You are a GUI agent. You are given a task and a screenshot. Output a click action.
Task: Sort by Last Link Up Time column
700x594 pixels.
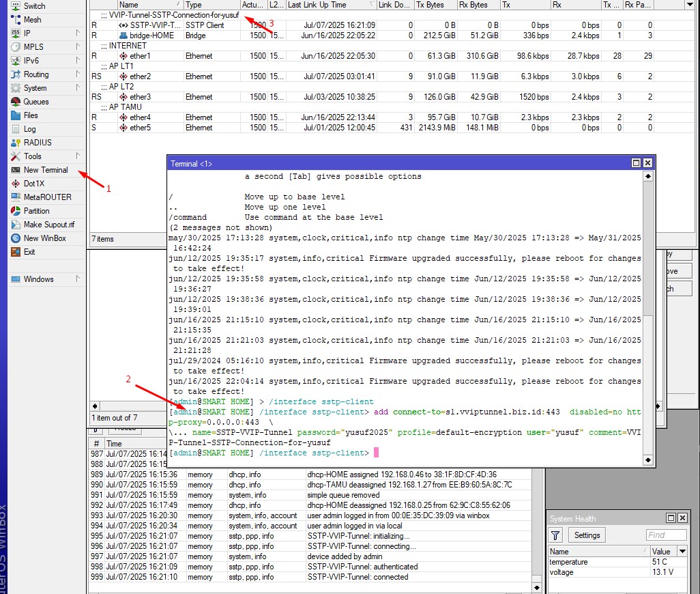[331, 5]
